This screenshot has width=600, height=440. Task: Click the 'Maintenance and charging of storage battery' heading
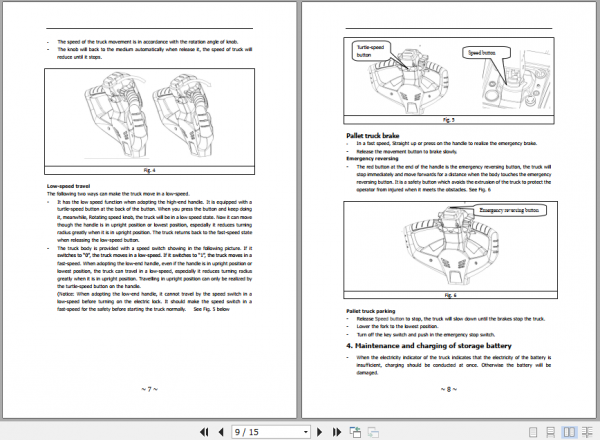coord(429,346)
